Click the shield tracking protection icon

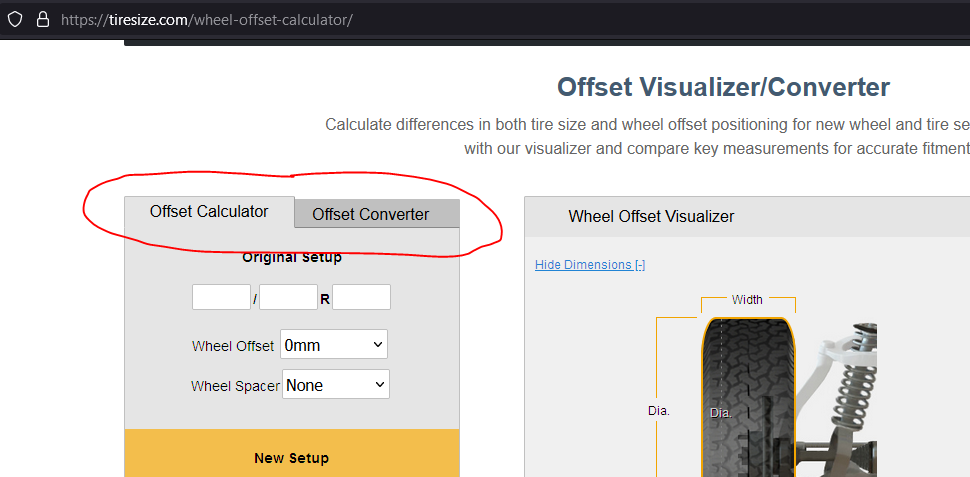point(15,19)
